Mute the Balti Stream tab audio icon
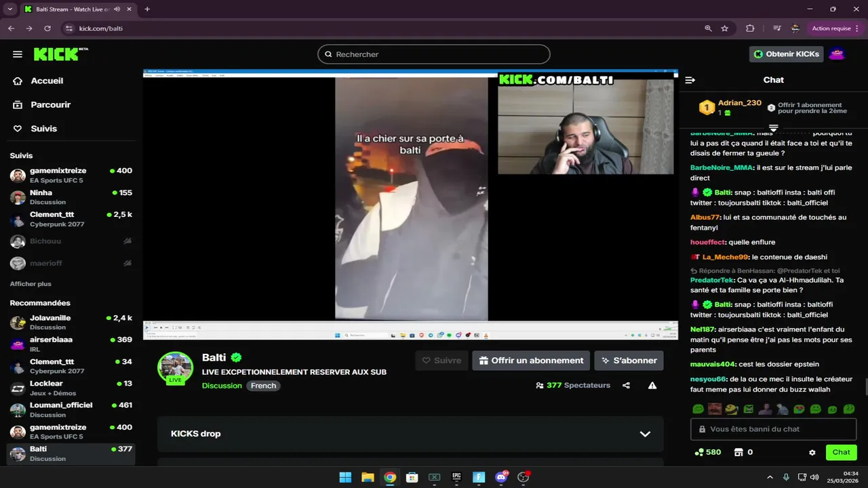Viewport: 868px width, 488px height. point(118,9)
